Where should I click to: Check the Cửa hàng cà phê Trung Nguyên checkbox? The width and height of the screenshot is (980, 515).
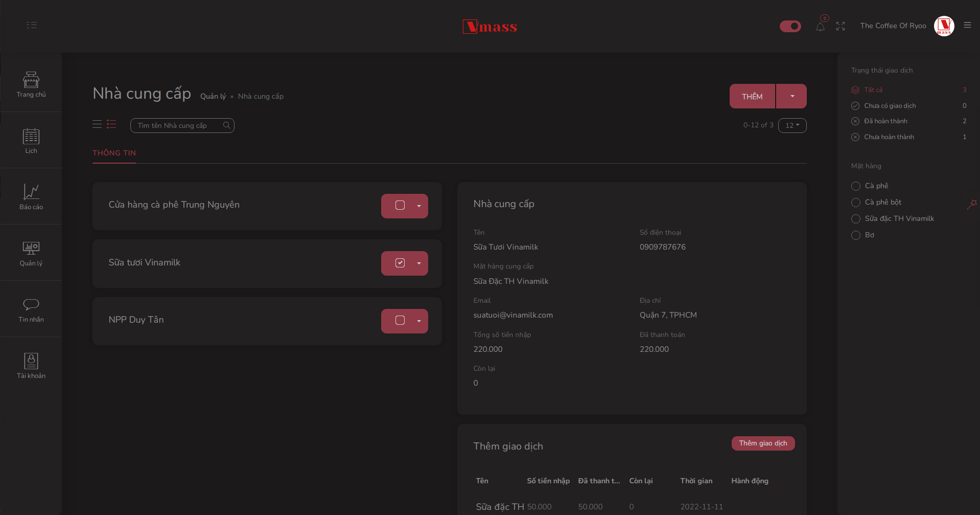[400, 206]
